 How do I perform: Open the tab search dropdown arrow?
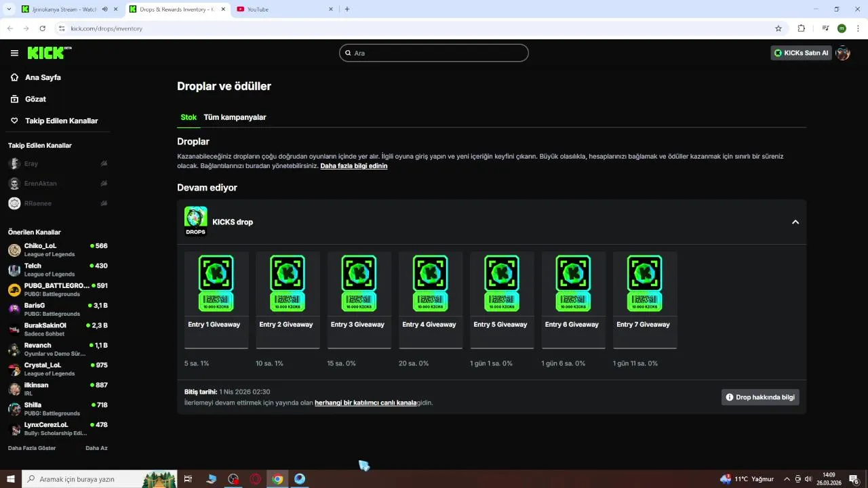pyautogui.click(x=9, y=9)
